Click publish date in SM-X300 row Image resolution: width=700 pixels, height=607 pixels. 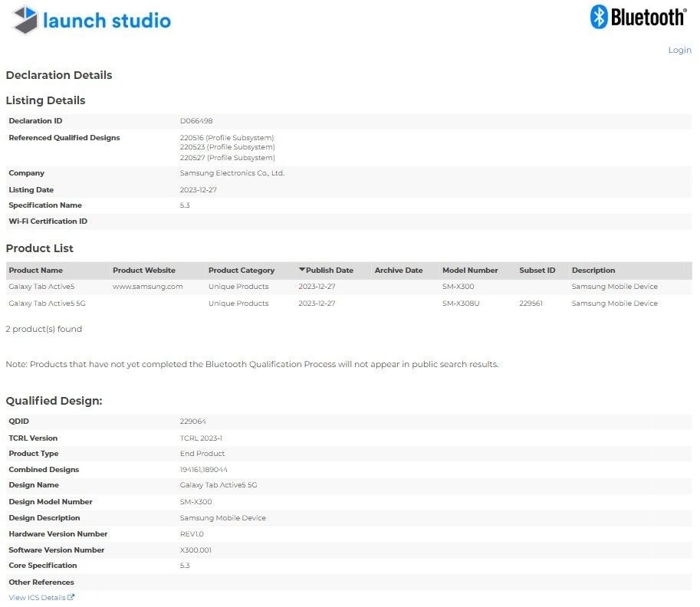[x=317, y=287]
